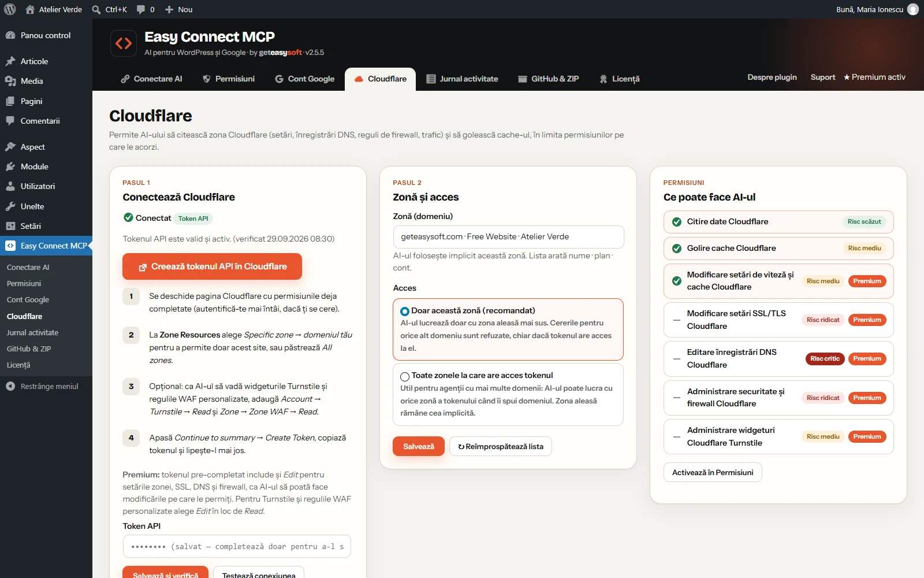Toggle Modificare setări de viteză permission checkmark

click(677, 281)
